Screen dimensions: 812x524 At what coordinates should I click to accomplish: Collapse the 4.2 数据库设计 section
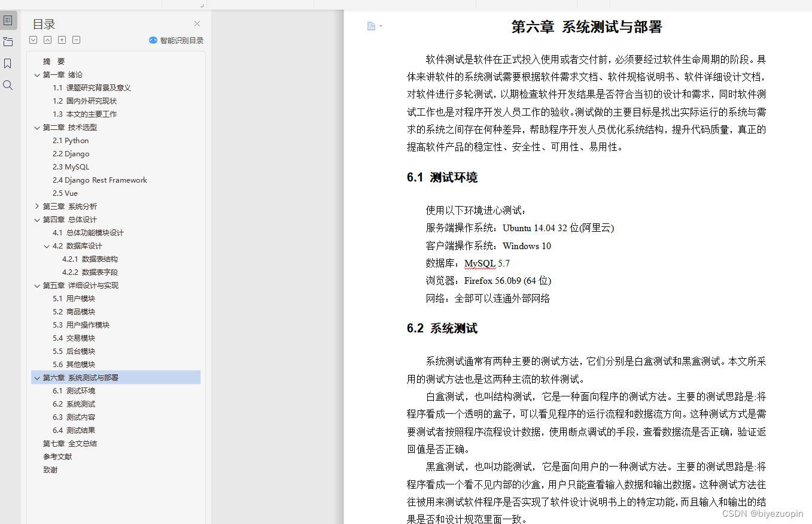(47, 246)
